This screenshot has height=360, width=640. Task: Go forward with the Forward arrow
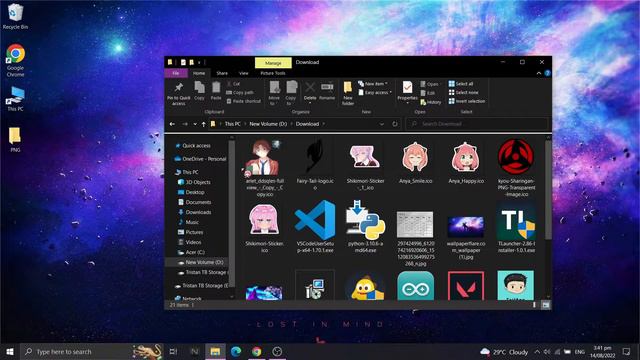(x=184, y=124)
